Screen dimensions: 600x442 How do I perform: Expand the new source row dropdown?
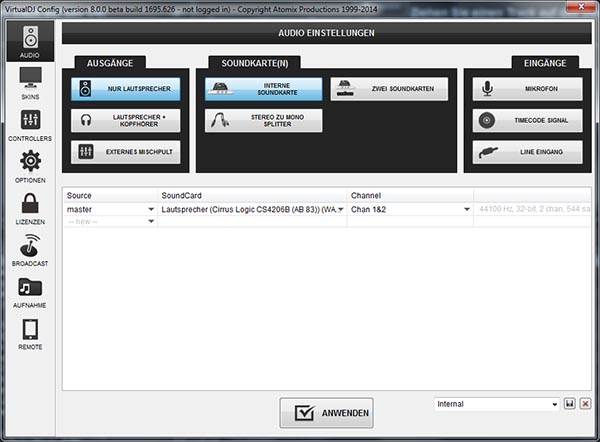click(x=151, y=221)
